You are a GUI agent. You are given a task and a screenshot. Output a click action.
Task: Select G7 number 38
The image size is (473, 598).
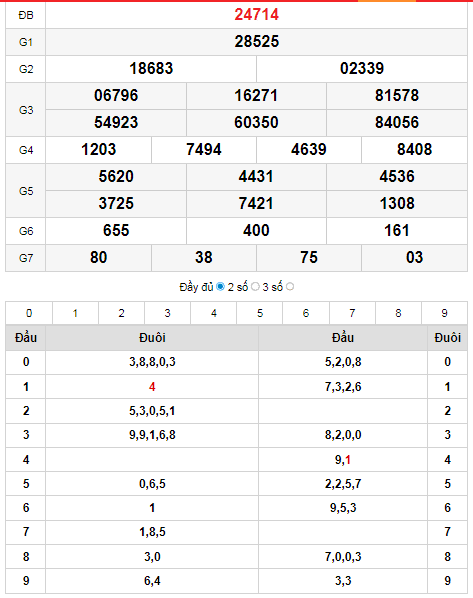click(x=204, y=257)
